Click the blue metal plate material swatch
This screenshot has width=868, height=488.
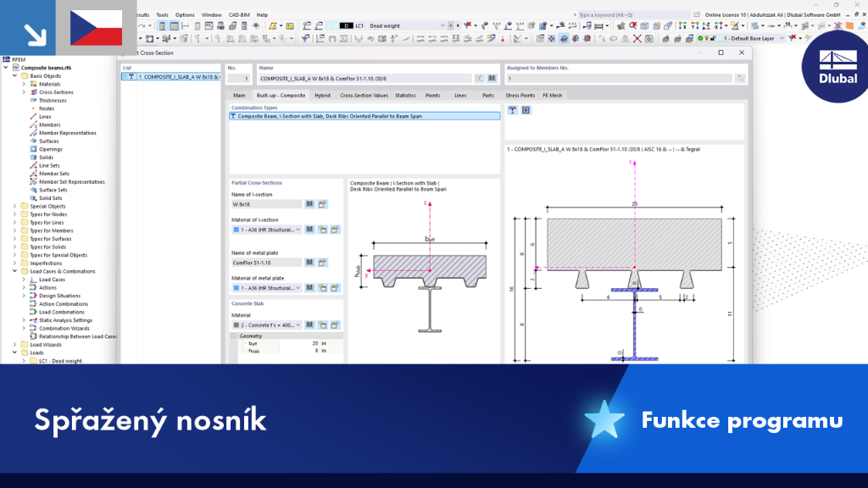click(x=236, y=288)
